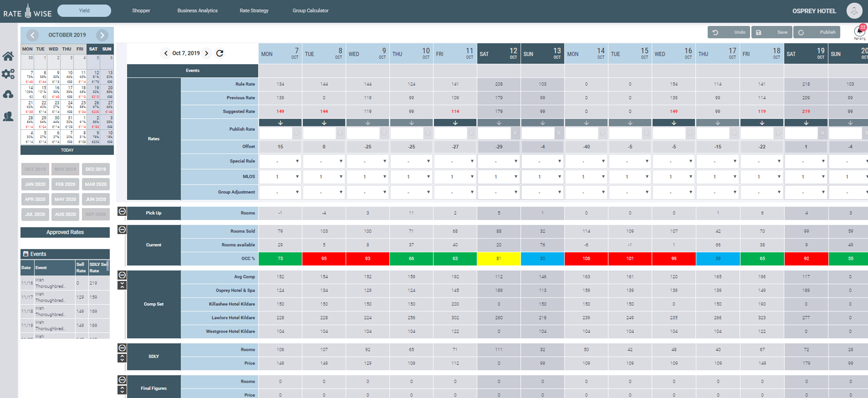
Task: Tick Publish Rate checkbox for Mon 7 Oct
Action: (x=297, y=133)
